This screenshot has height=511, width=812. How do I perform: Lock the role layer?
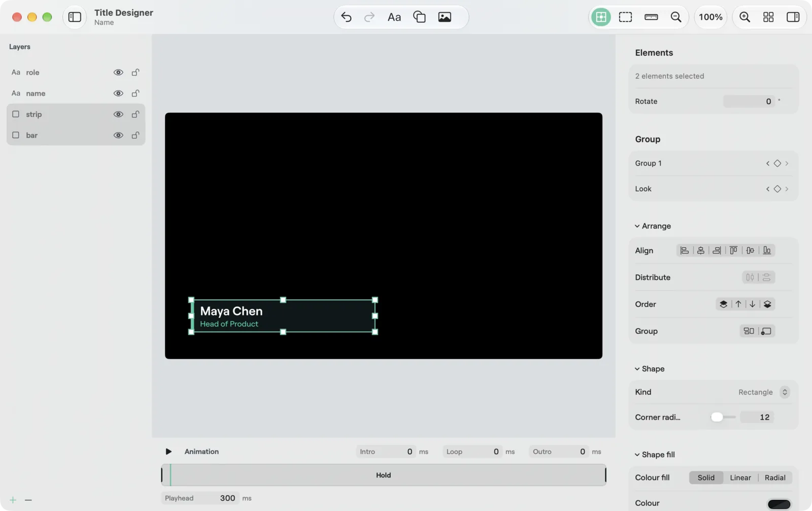coord(136,72)
